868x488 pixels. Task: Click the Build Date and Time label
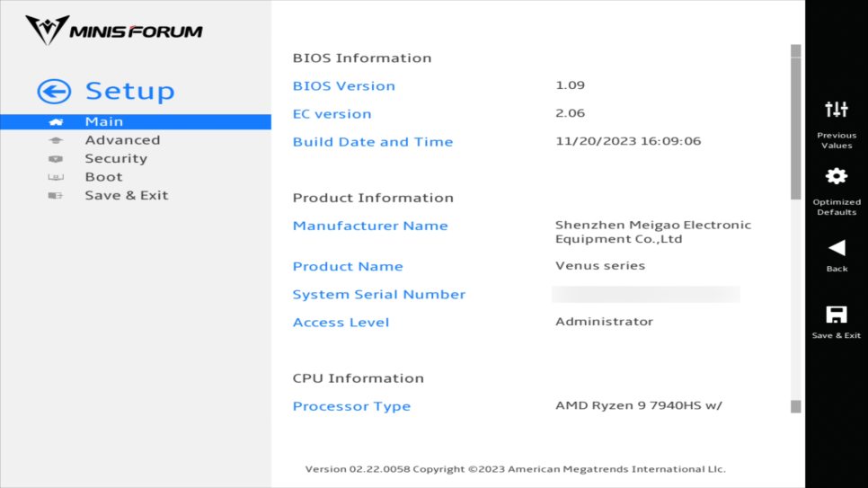372,142
